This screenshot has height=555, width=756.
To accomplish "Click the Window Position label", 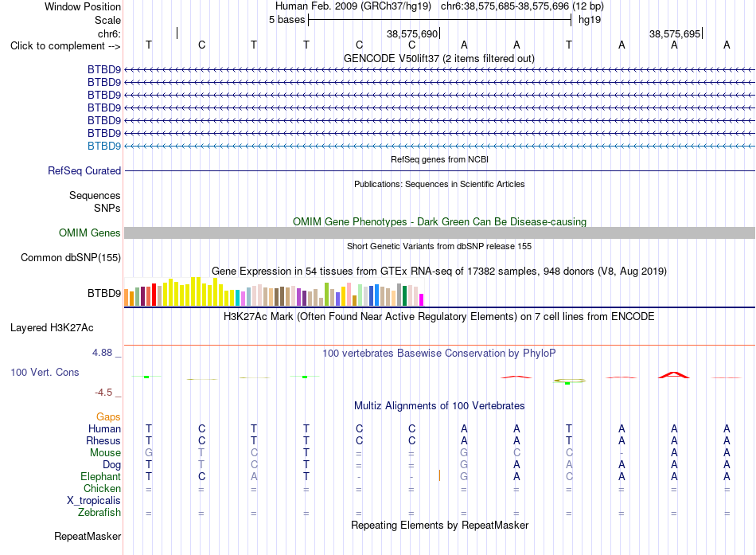I will pos(83,6).
